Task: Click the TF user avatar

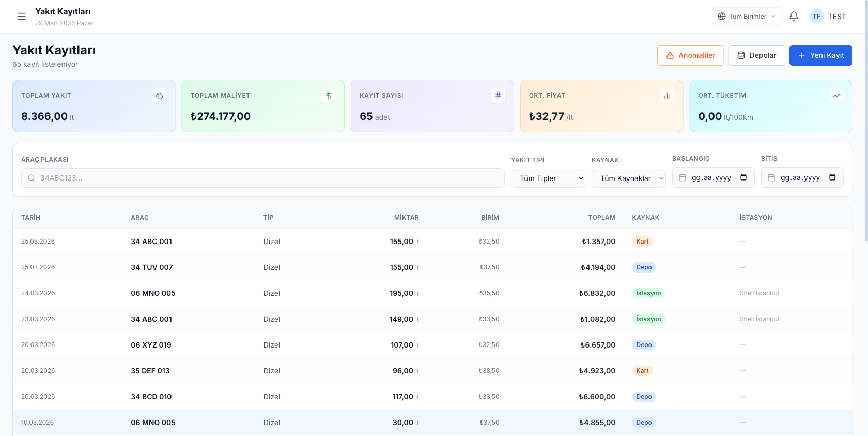Action: tap(816, 17)
